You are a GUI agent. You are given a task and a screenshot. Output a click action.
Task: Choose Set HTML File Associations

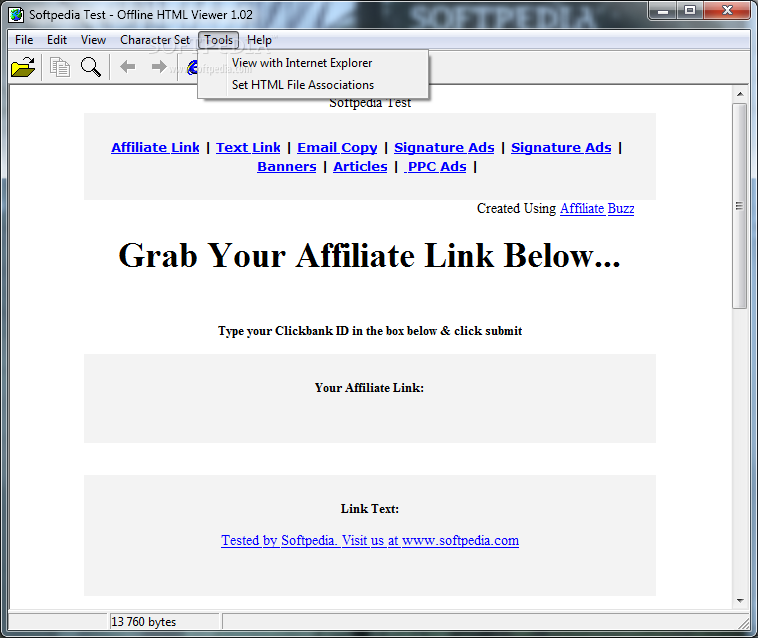(x=313, y=85)
